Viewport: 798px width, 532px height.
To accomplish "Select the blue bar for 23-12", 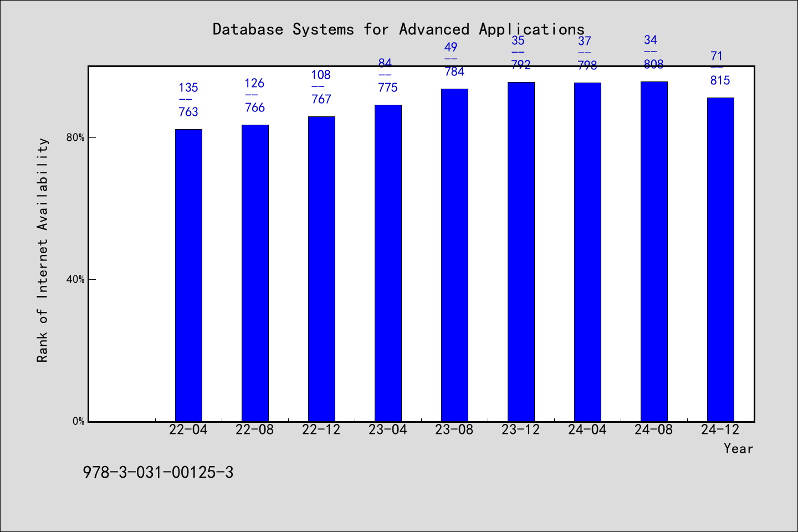I will point(521,252).
